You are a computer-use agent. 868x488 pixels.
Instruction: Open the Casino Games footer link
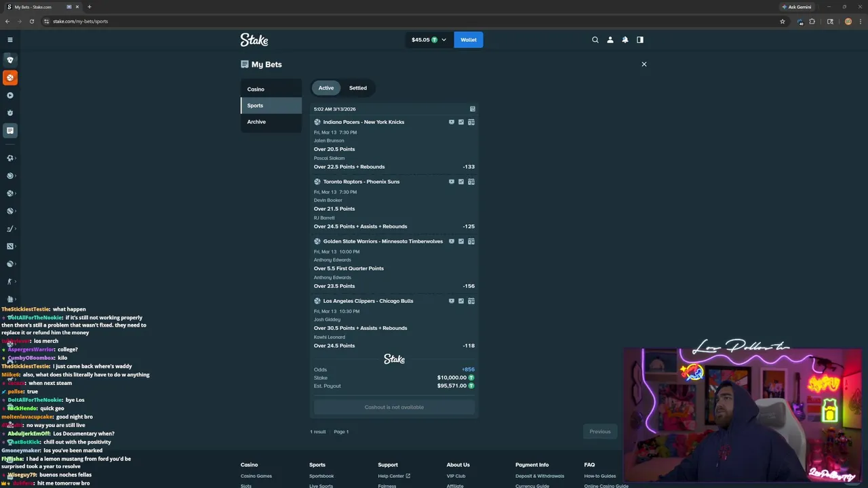click(256, 476)
